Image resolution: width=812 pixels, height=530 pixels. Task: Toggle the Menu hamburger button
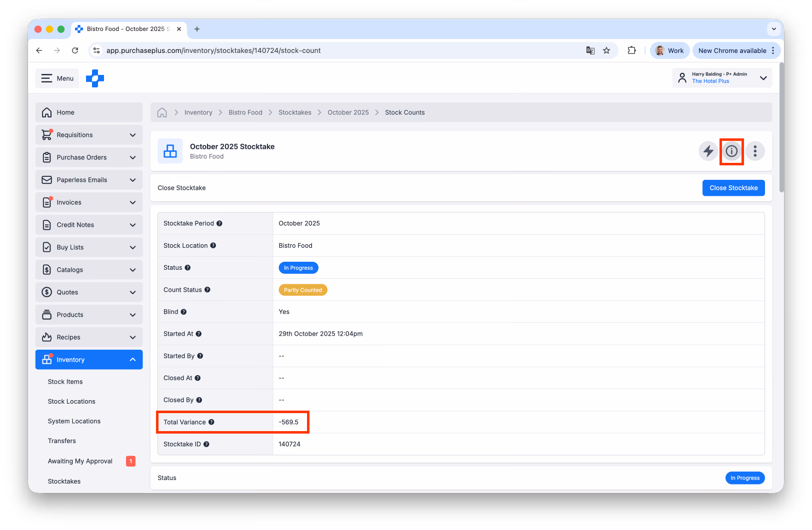pos(57,78)
